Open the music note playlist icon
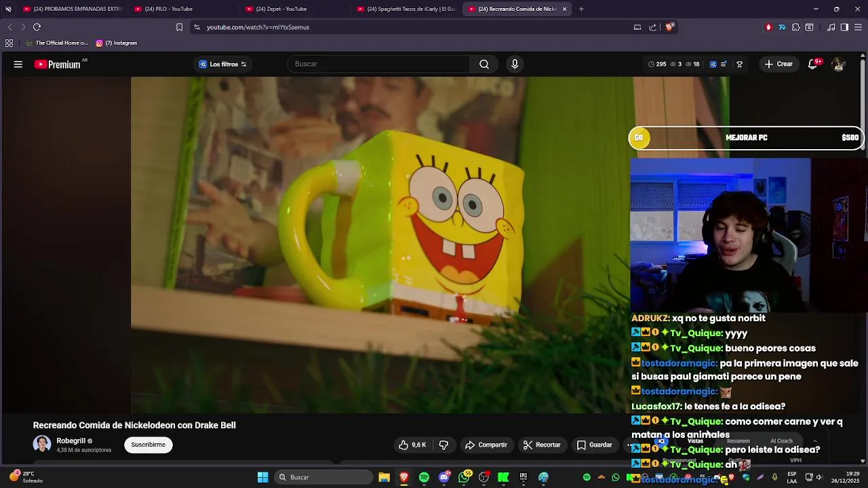Screen dimensions: 868x488 coord(831,27)
